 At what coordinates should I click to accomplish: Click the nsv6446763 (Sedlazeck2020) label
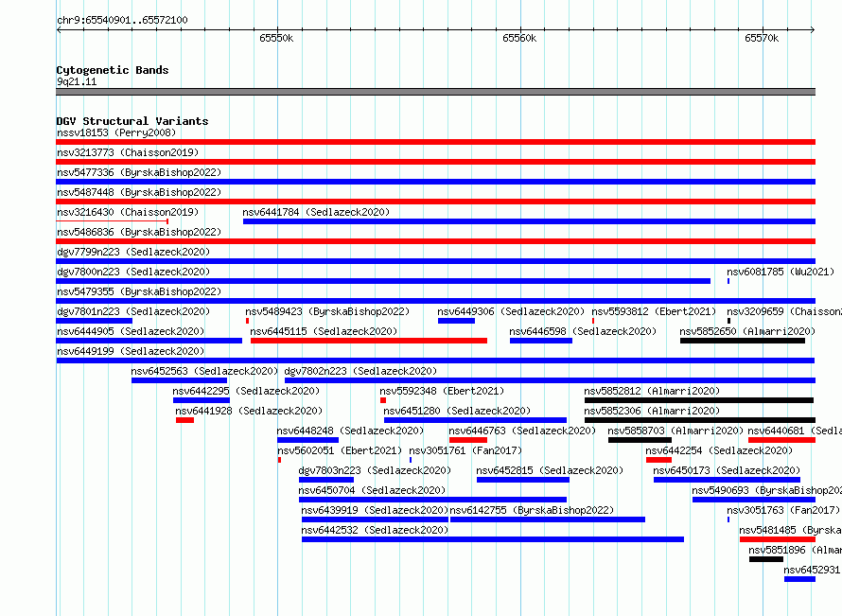pyautogui.click(x=522, y=431)
